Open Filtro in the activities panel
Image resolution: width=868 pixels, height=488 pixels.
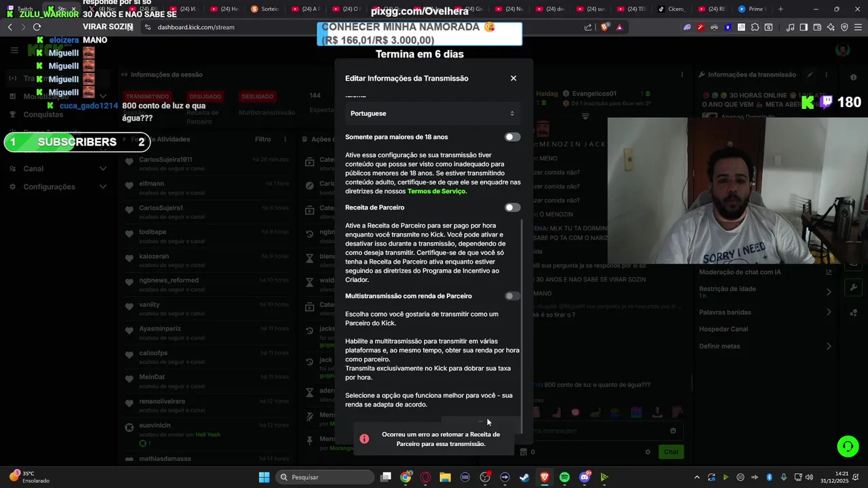coord(263,140)
